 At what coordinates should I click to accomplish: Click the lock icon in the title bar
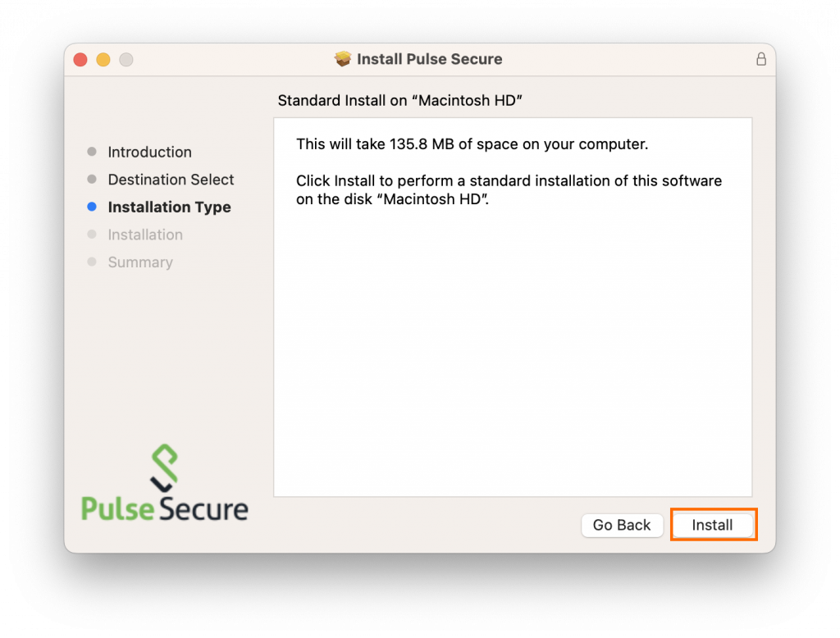point(761,59)
